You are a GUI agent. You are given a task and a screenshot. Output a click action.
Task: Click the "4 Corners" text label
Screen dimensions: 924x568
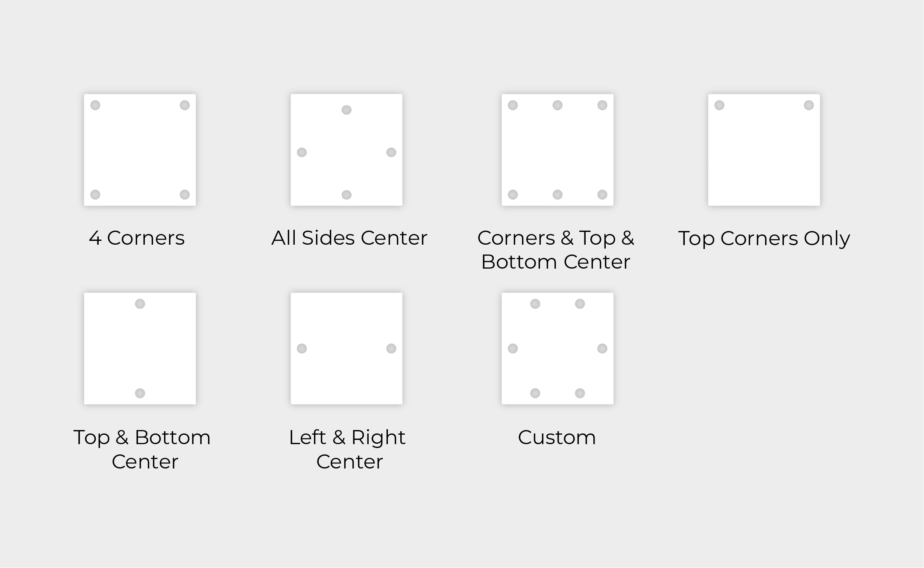coord(137,238)
